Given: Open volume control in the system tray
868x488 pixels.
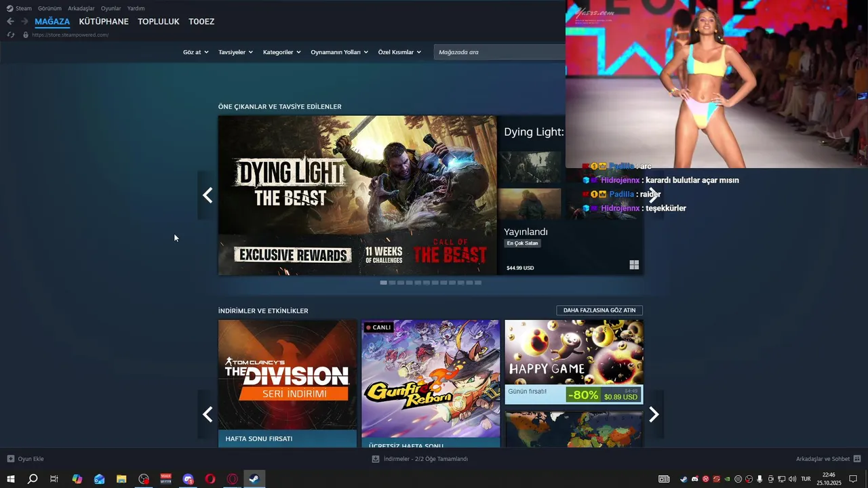Looking at the screenshot, I should pyautogui.click(x=792, y=479).
